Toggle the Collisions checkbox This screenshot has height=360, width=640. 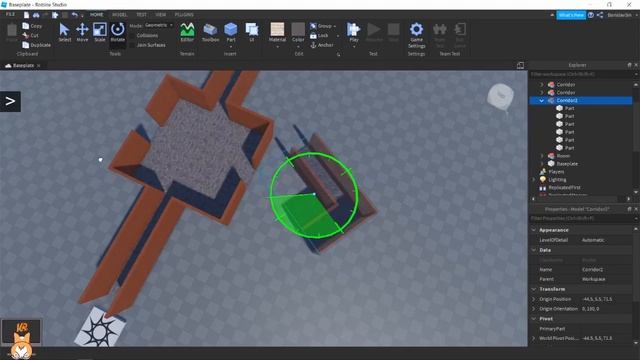point(132,36)
